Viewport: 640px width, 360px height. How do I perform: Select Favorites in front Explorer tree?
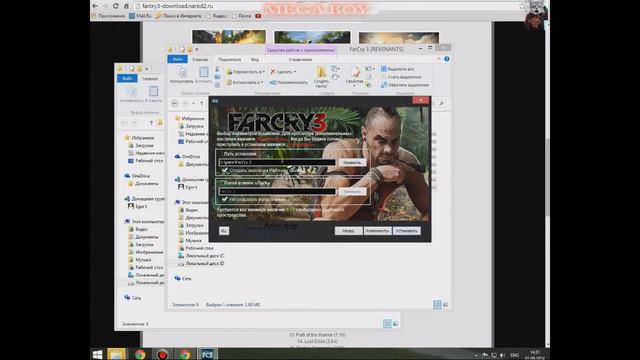click(x=189, y=118)
